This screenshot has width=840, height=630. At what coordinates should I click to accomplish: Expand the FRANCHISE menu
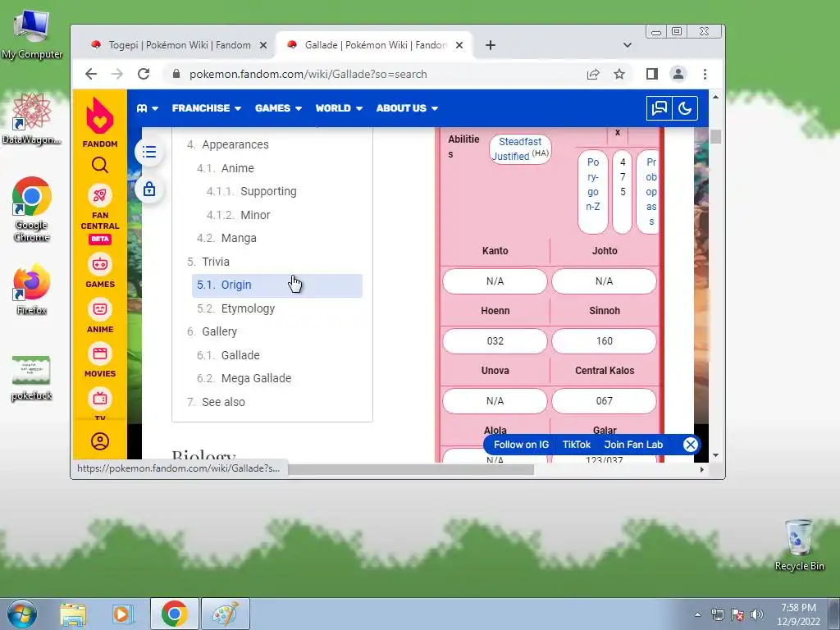click(207, 108)
